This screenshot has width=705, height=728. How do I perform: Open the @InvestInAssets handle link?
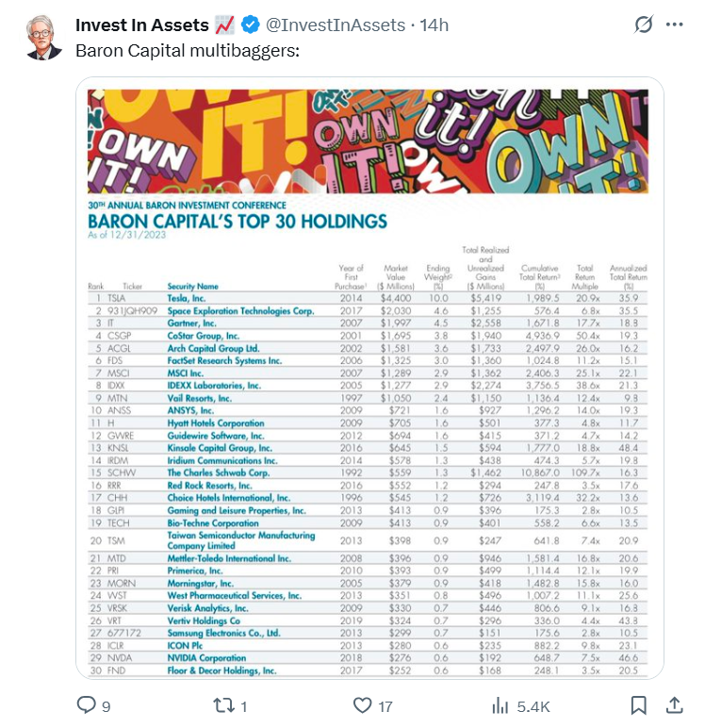point(336,25)
